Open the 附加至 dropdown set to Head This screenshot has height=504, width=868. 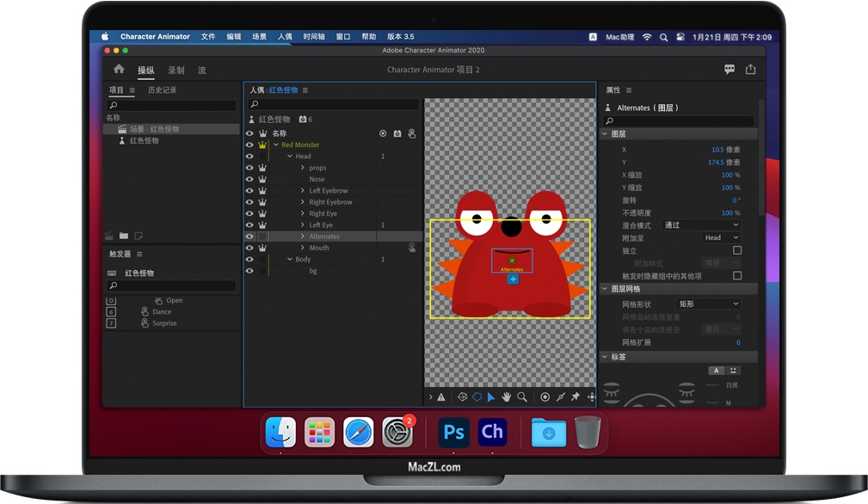tap(723, 237)
